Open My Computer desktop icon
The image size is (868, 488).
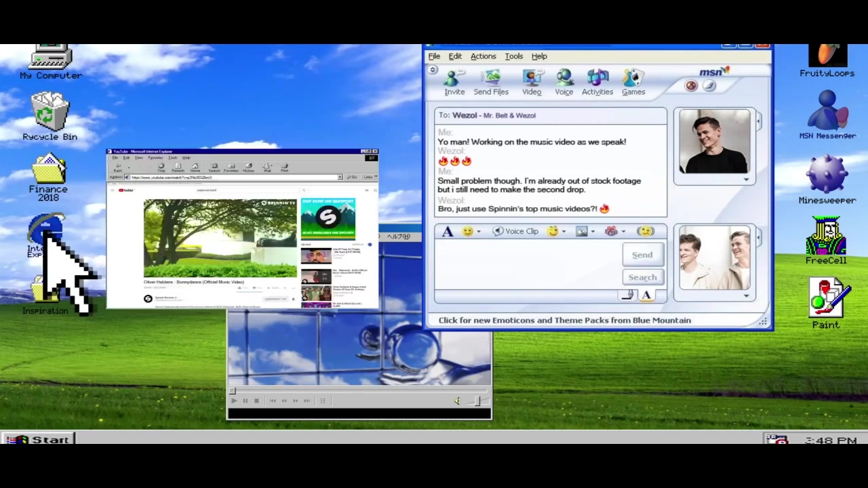pyautogui.click(x=51, y=62)
